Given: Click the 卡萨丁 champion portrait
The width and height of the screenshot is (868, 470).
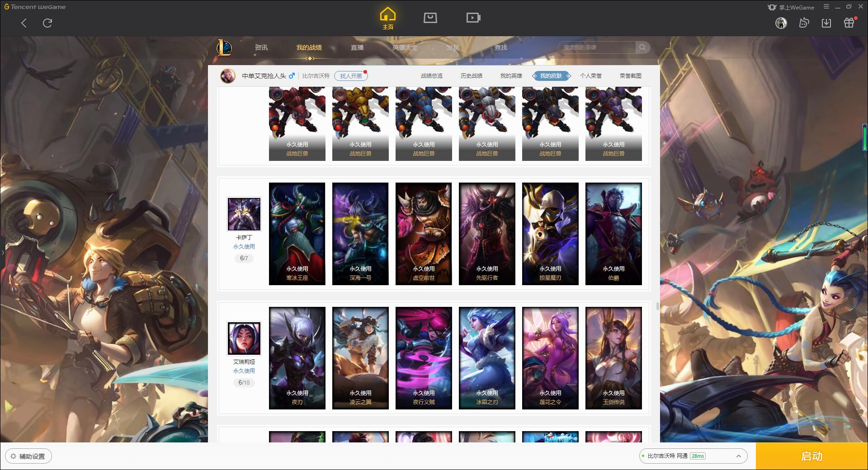Looking at the screenshot, I should (244, 214).
